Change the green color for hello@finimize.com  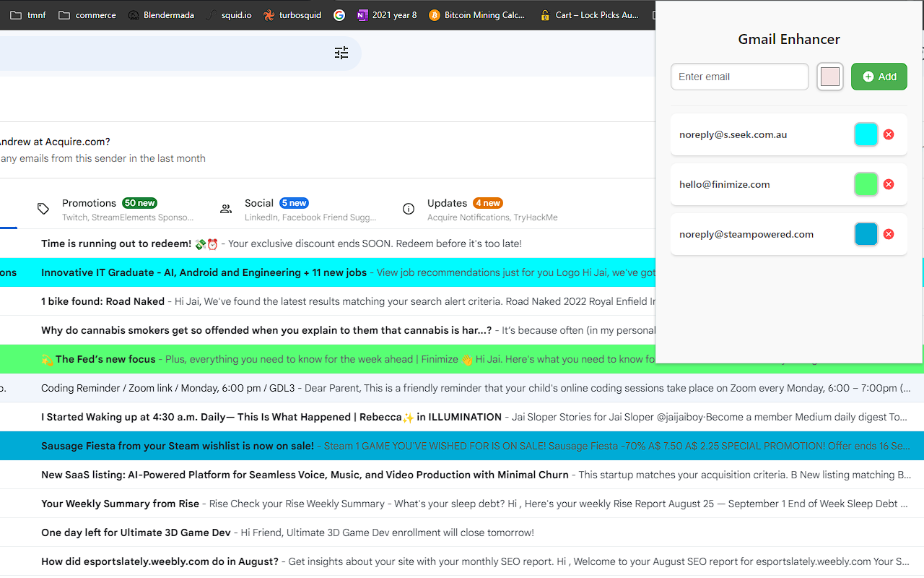(866, 184)
